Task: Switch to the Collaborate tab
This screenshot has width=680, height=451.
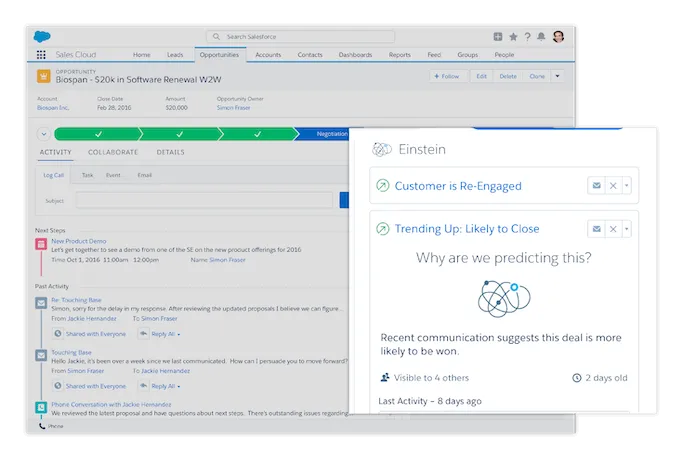Action: coord(113,152)
